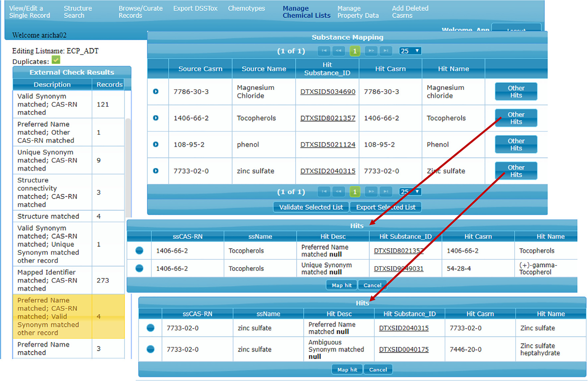Go to first page in top paginator
Screen dimensions: 588x381
click(x=324, y=51)
